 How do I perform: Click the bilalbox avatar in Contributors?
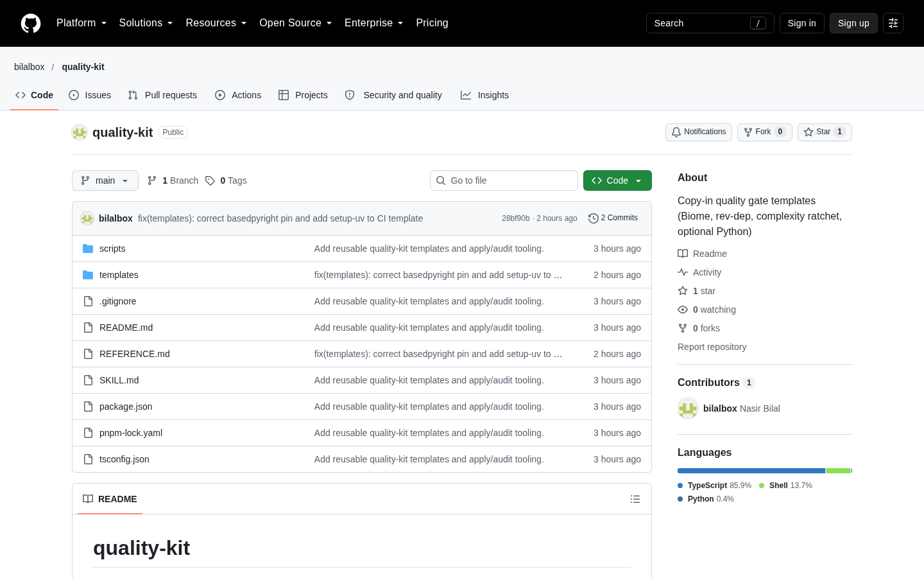pos(688,408)
